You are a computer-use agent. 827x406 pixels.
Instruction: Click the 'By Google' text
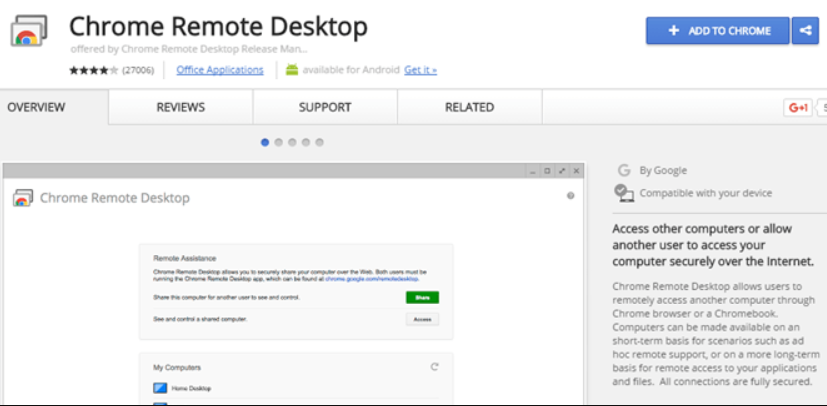tap(663, 170)
